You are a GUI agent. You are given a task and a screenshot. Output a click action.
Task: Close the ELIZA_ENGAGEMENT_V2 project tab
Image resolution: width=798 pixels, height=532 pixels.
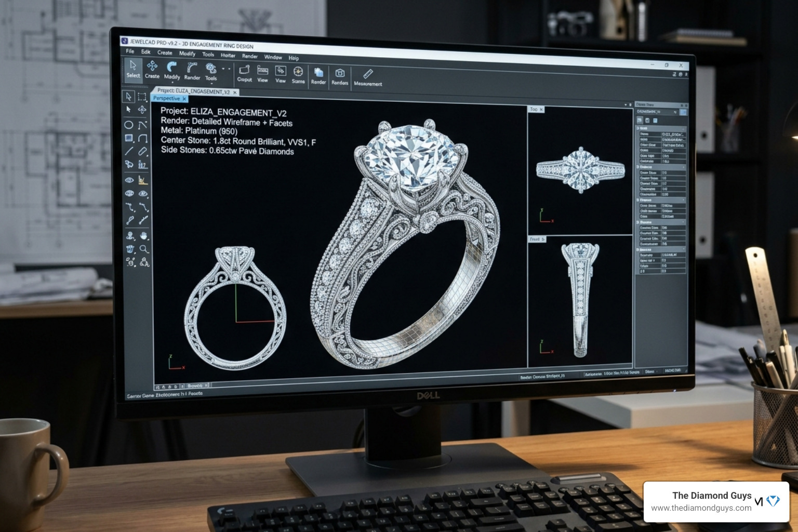[x=235, y=92]
